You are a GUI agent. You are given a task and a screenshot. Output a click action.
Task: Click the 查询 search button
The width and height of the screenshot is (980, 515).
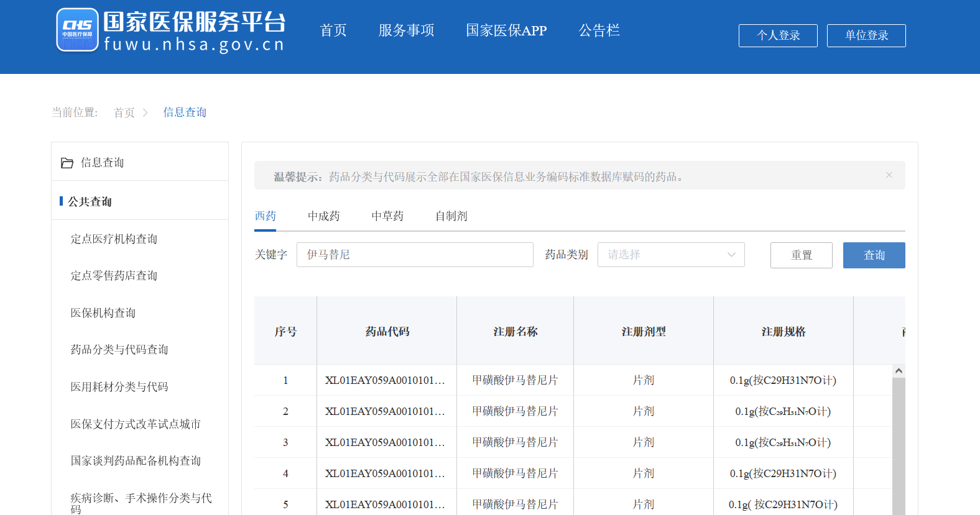click(x=874, y=255)
